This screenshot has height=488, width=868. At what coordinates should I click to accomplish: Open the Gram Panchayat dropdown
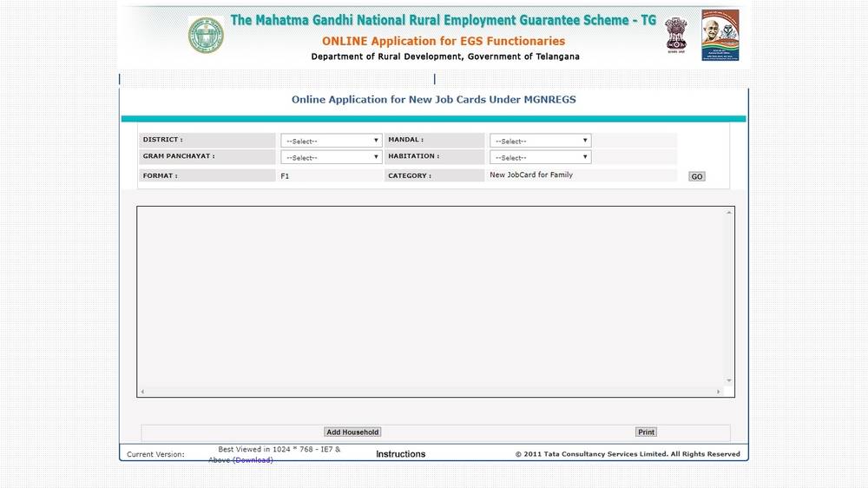pyautogui.click(x=331, y=158)
